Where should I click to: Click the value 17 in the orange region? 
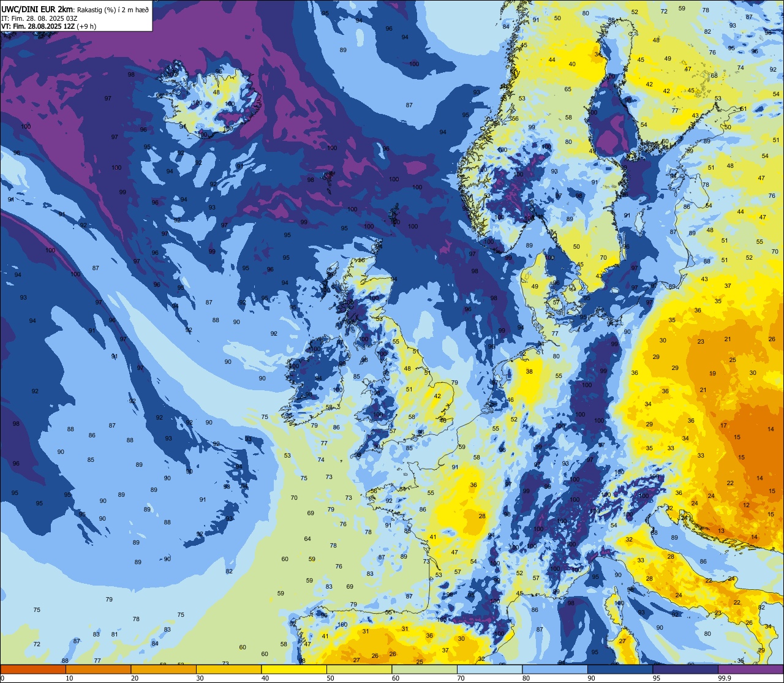(x=724, y=425)
